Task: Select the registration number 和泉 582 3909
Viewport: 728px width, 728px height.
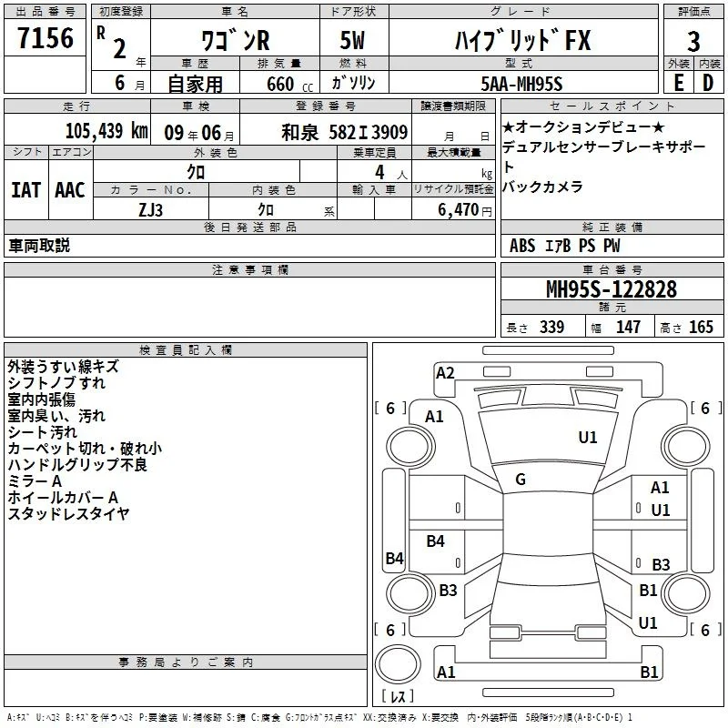Action: click(x=345, y=133)
